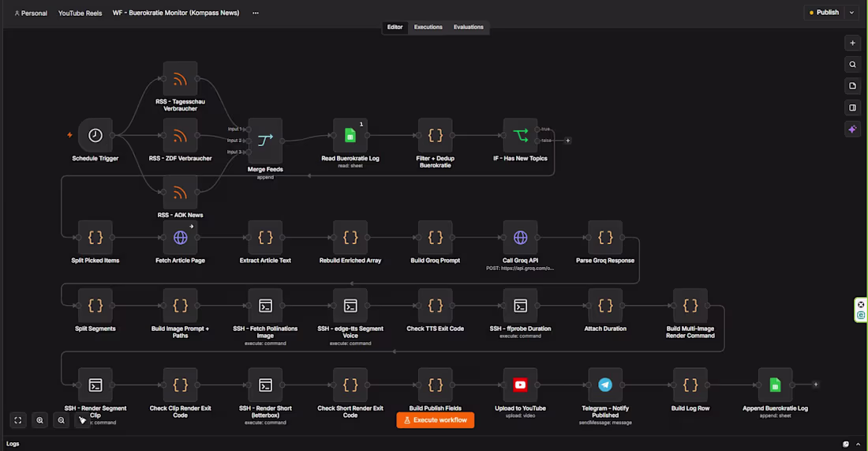The width and height of the screenshot is (868, 451).
Task: Select the Split Picked Items code node
Action: pyautogui.click(x=95, y=238)
